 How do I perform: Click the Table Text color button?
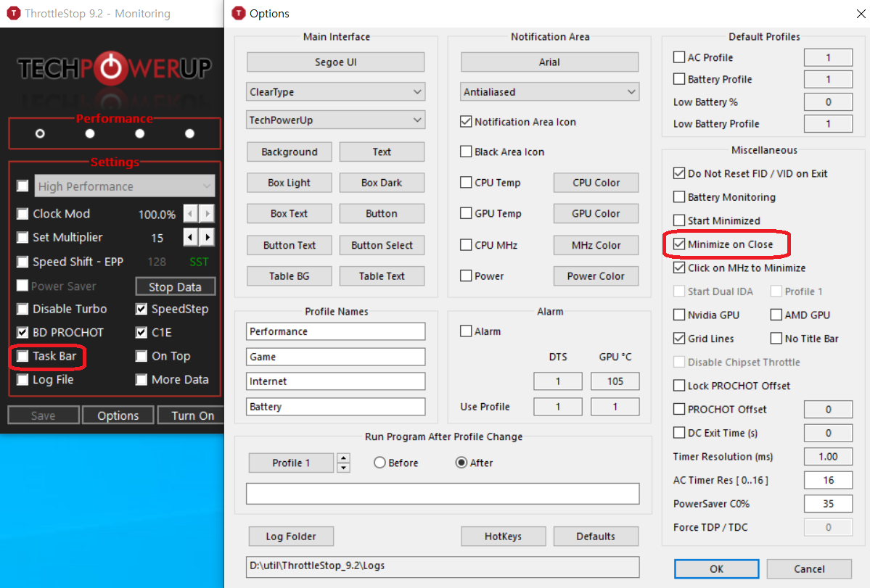[x=382, y=276]
